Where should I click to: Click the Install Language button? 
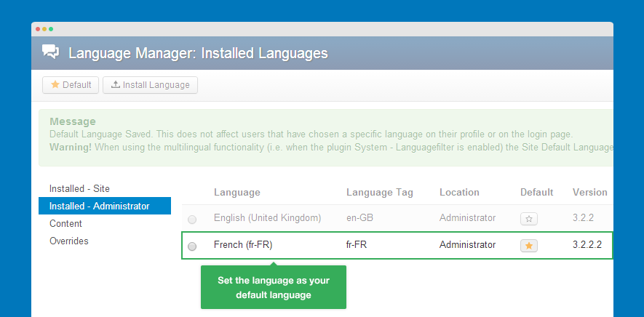[x=150, y=85]
